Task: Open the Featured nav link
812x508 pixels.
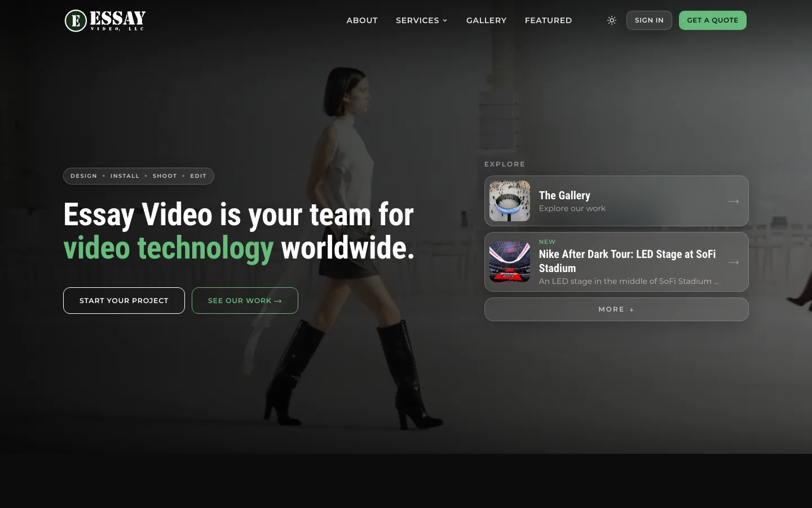Action: pyautogui.click(x=549, y=20)
